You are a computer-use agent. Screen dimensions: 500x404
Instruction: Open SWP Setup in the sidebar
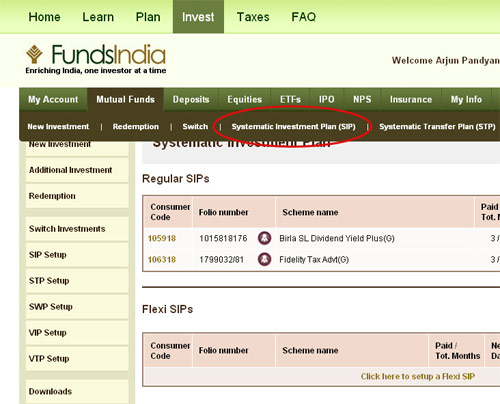tap(77, 307)
